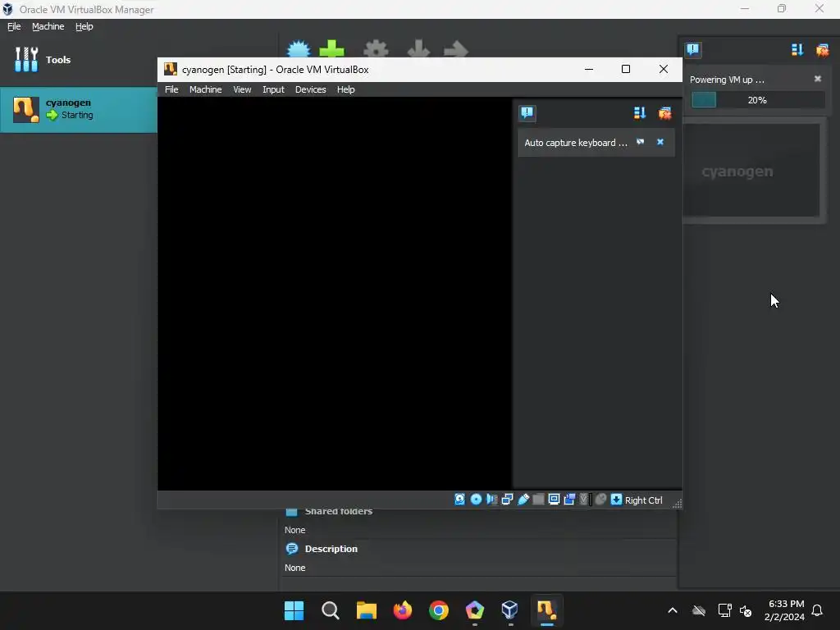Image resolution: width=840 pixels, height=630 pixels.
Task: Open File Explorer from the taskbar
Action: 367,610
